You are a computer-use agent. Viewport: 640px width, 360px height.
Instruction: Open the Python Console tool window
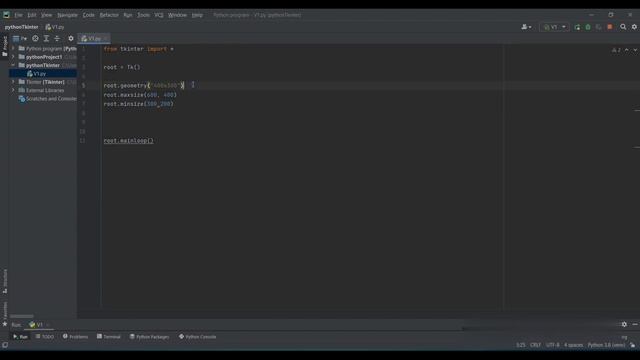[x=198, y=337]
